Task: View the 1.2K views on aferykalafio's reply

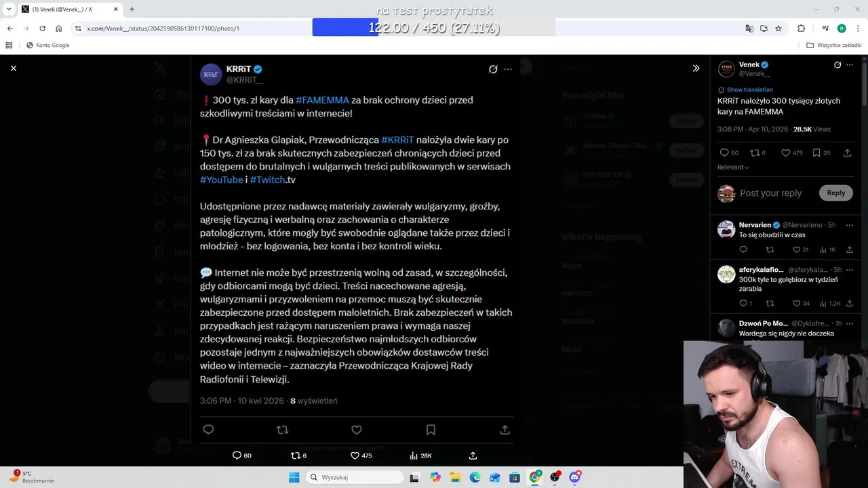Action: click(830, 304)
